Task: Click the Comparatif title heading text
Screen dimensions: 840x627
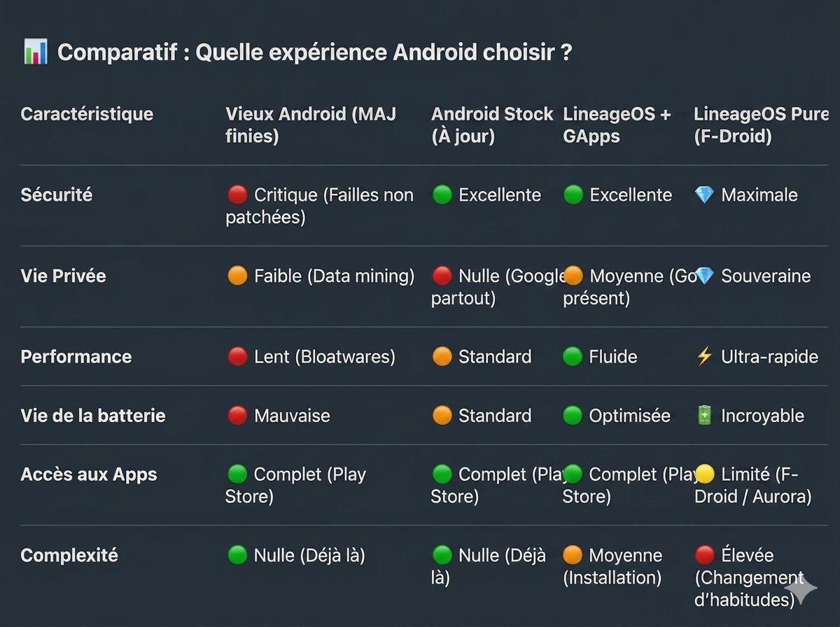Action: (314, 52)
